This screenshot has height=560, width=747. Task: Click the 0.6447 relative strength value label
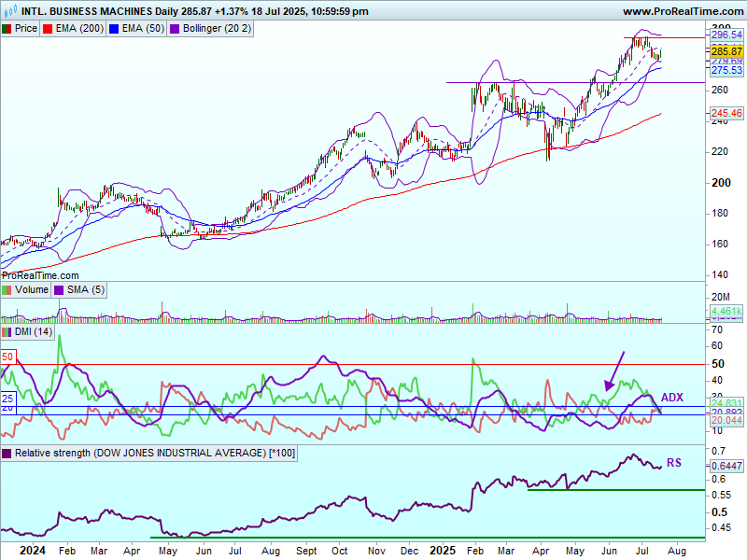726,466
